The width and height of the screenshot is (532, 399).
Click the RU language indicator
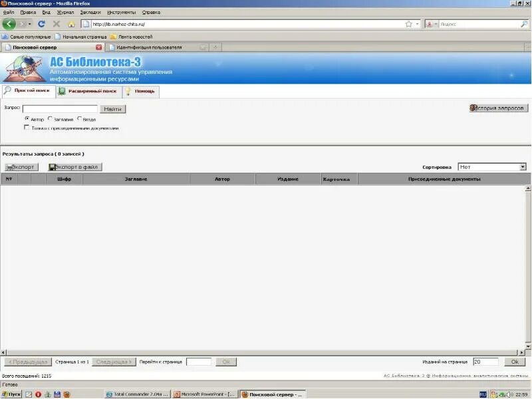[483, 394]
